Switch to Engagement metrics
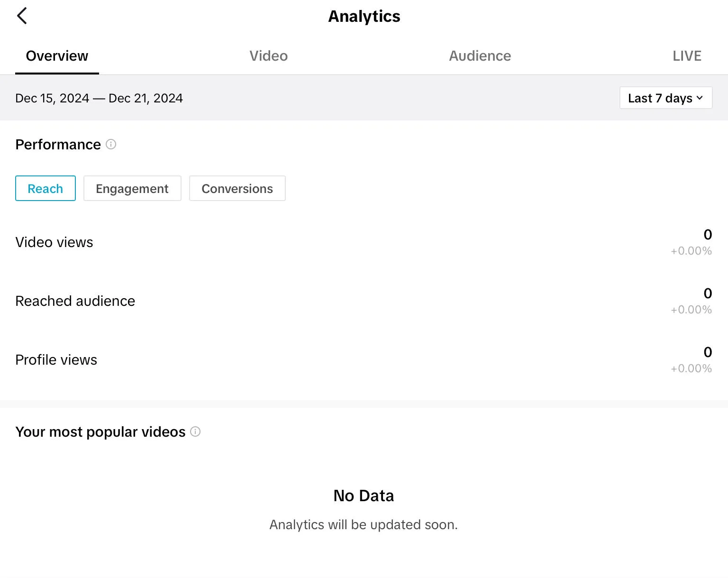Viewport: 728px width, 578px height. click(132, 189)
